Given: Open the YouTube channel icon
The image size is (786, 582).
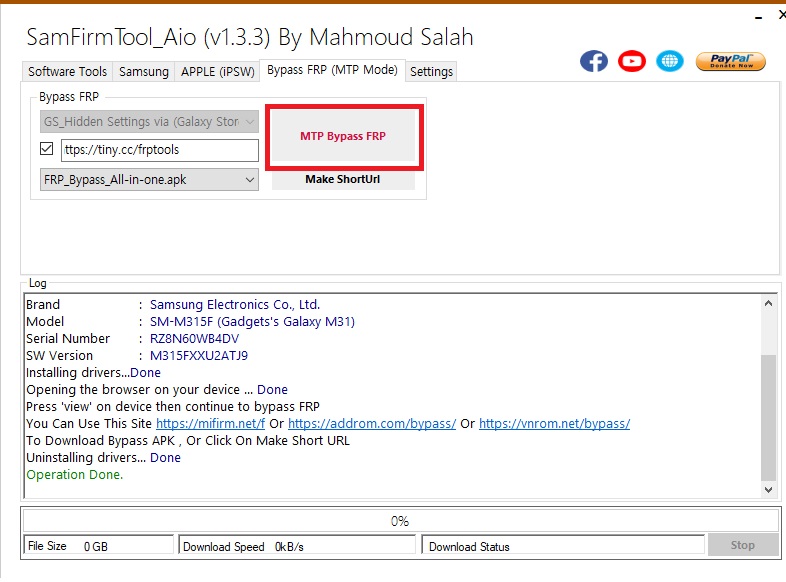Looking at the screenshot, I should [632, 61].
